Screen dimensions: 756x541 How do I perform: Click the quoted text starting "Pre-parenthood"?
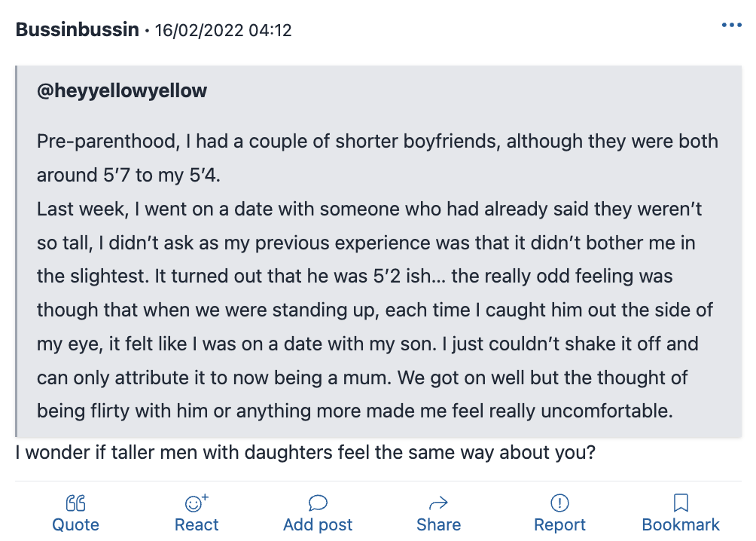coord(377,276)
